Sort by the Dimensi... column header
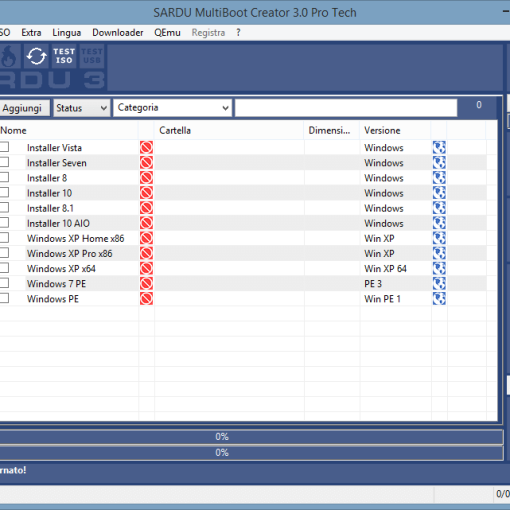Image resolution: width=510 pixels, height=510 pixels. tap(332, 130)
